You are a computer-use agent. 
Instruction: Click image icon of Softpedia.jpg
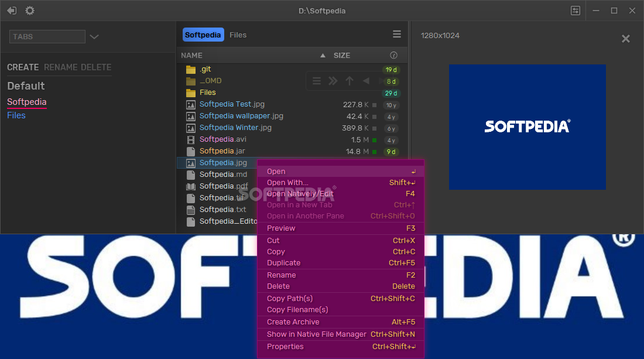coord(191,163)
